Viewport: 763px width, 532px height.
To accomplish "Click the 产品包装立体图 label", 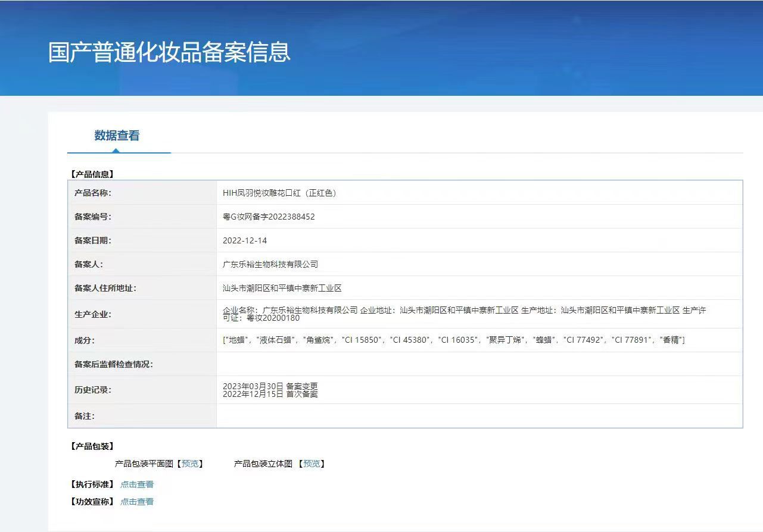I will 263,464.
